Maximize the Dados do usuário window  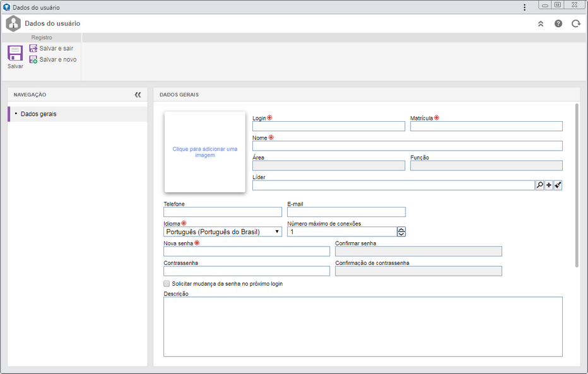coord(558,5)
